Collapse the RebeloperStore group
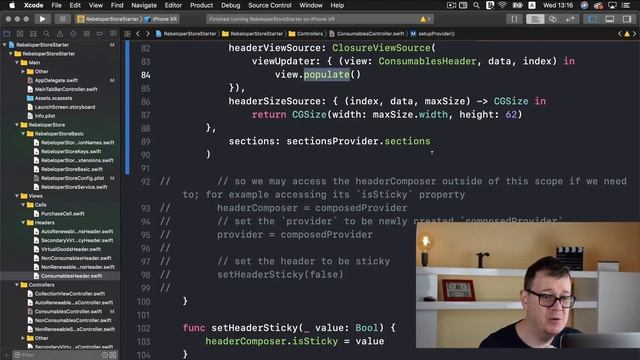 pos(17,125)
